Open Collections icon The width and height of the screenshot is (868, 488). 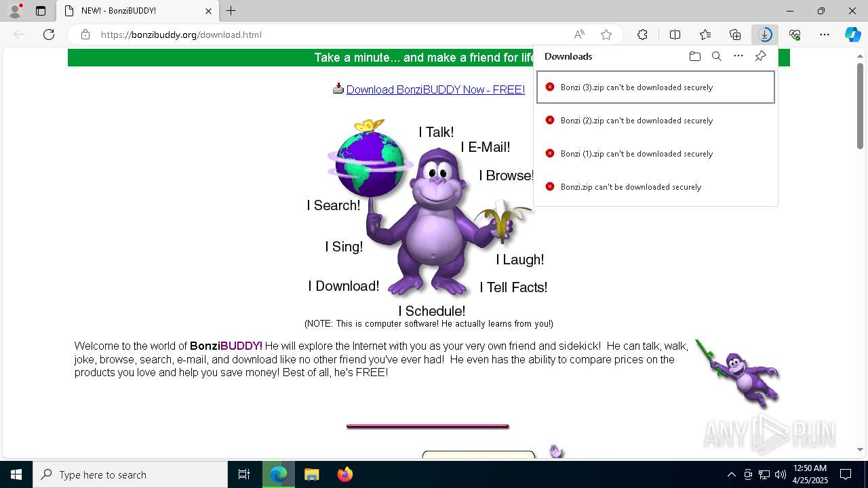coord(735,35)
